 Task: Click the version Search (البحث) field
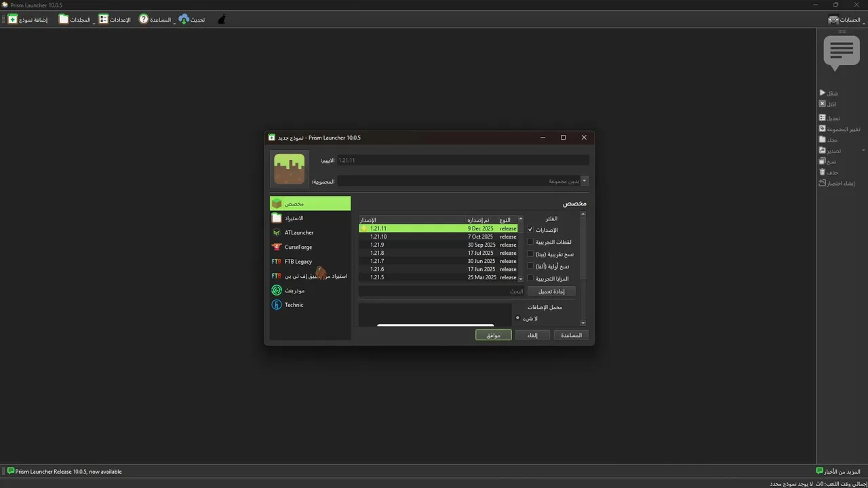pos(441,291)
